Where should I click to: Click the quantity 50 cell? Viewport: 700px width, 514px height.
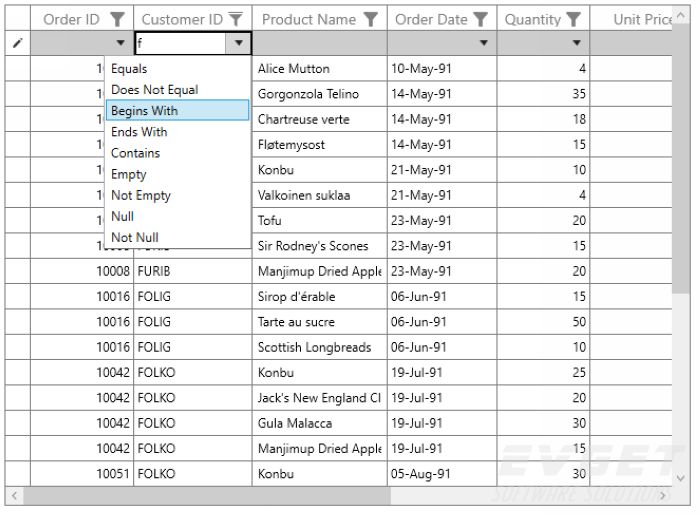[543, 322]
